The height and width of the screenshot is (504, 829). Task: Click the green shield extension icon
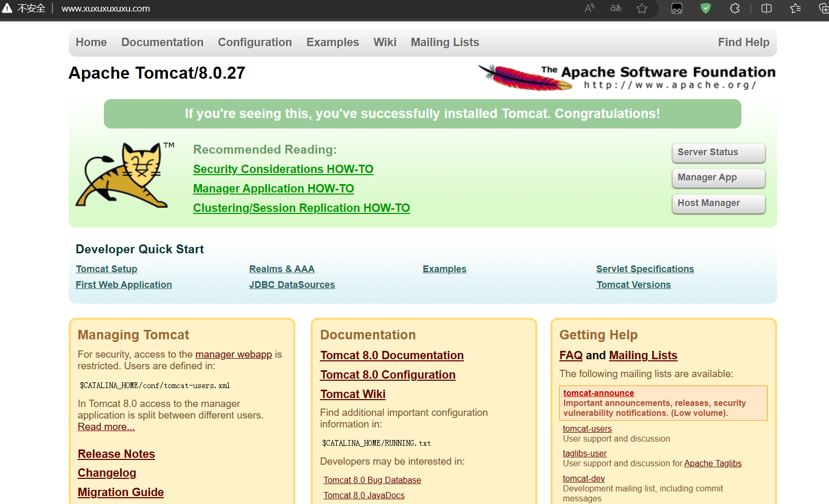coord(706,8)
